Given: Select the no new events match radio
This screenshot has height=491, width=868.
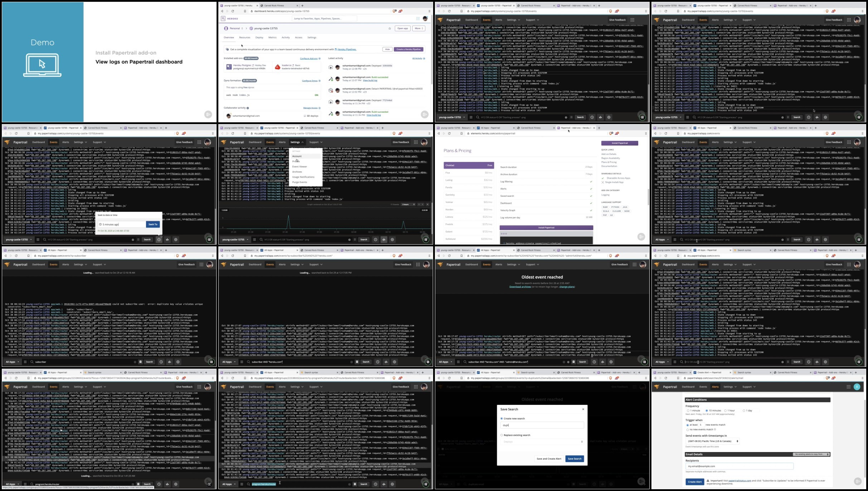Looking at the screenshot, I should tap(688, 429).
